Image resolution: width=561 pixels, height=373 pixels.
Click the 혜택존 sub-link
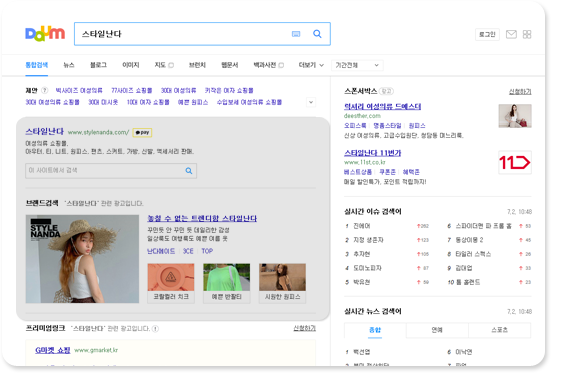411,172
